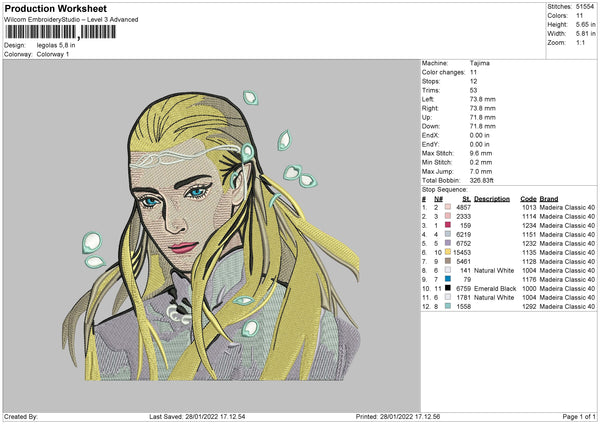Screen dimensions: 600x424
Task: Pick the tan swatch for code 1128
Action: [x=448, y=261]
